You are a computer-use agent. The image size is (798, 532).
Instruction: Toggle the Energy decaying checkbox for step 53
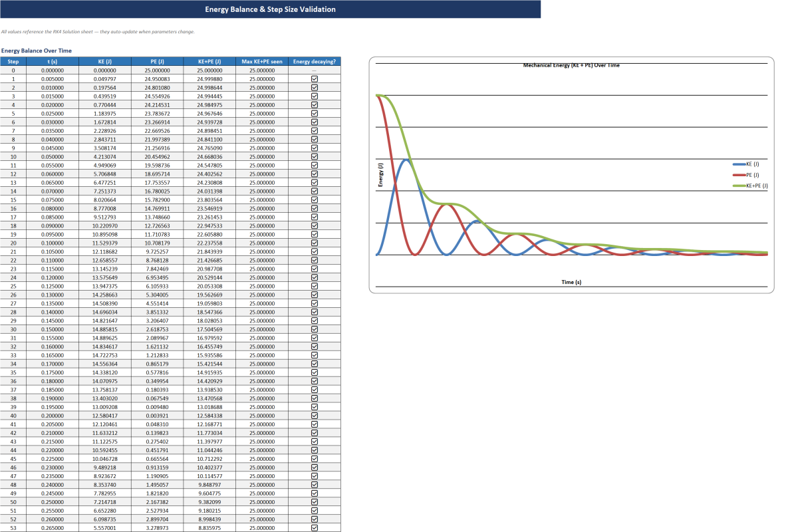[x=315, y=528]
